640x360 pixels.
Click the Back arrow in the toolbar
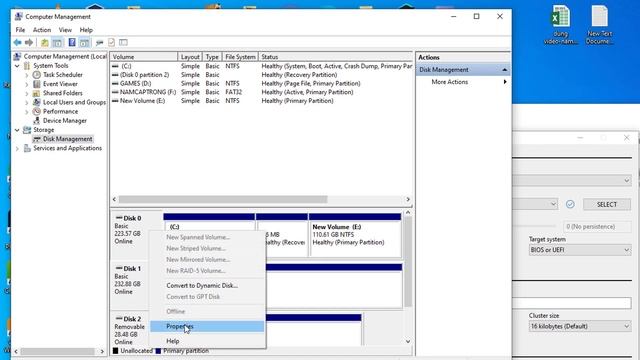point(17,42)
